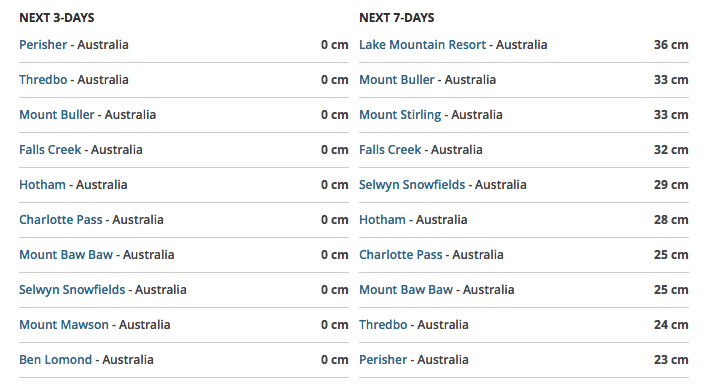The width and height of the screenshot is (714, 386).
Task: Open Charlotte Pass in the 3-day list
Action: pos(61,220)
